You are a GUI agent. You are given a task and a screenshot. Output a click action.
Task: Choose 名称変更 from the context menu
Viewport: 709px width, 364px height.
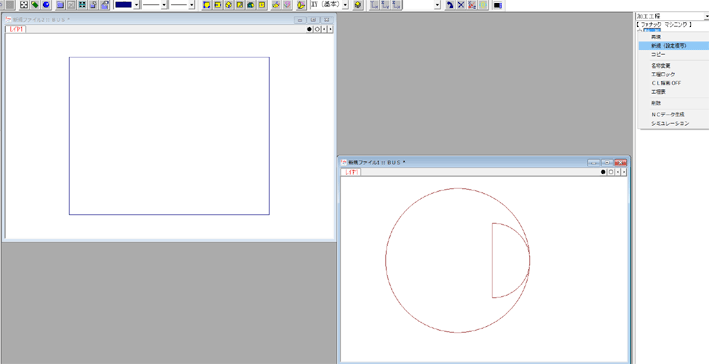[x=674, y=66]
